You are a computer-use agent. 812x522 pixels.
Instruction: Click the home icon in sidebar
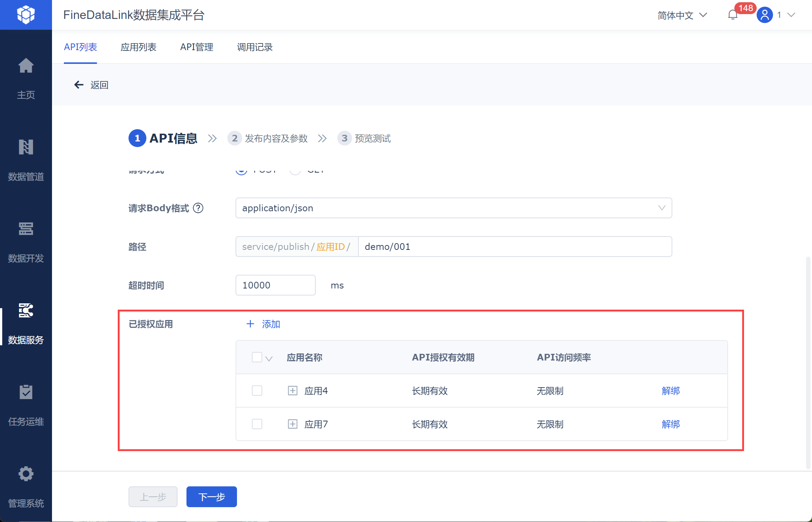(x=26, y=66)
